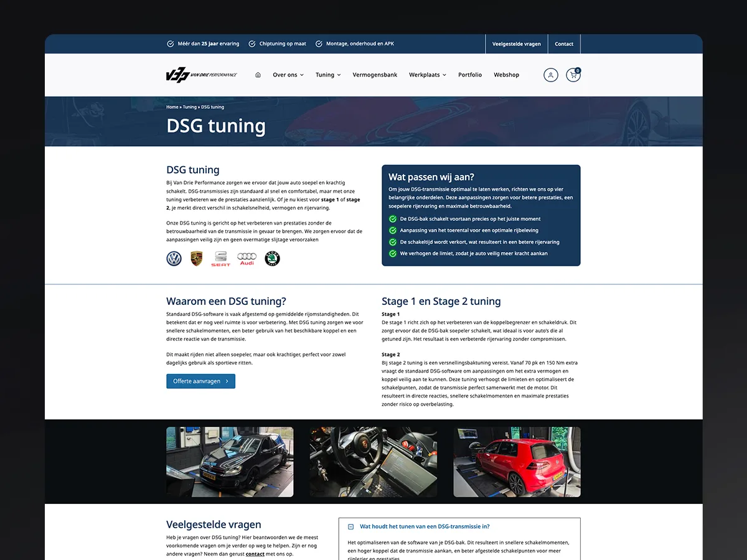The height and width of the screenshot is (560, 747).
Task: Open Contact link in top bar
Action: (x=564, y=44)
